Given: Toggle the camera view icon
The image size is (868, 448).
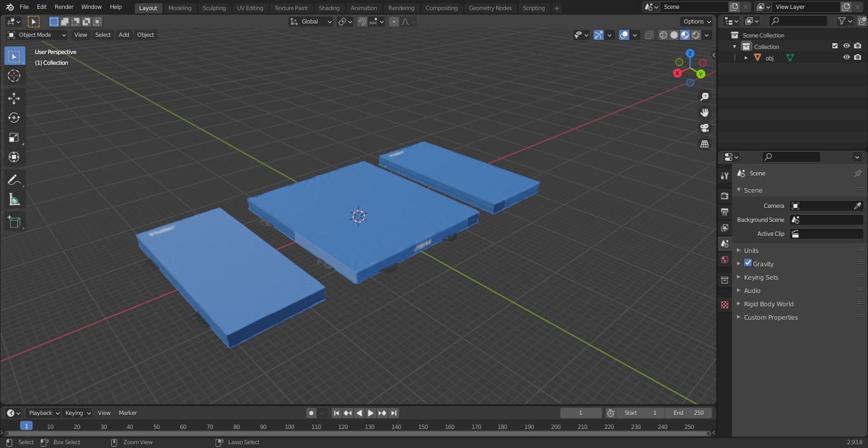Looking at the screenshot, I should [x=704, y=128].
